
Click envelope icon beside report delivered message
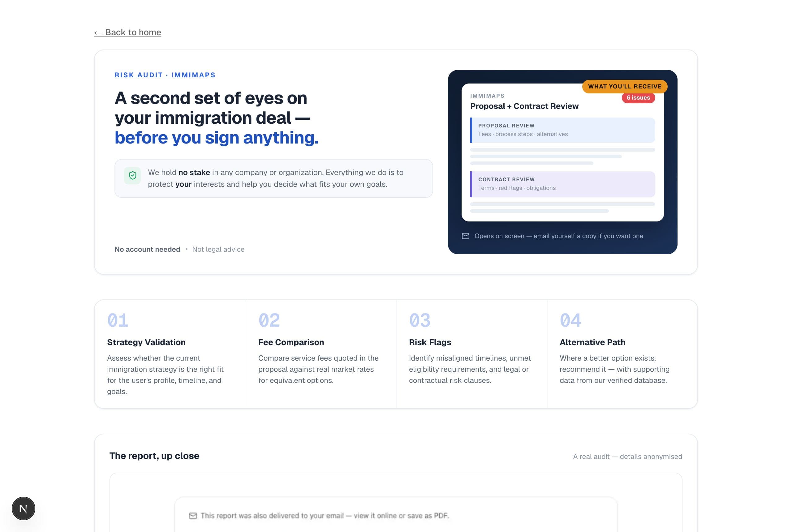[193, 516]
